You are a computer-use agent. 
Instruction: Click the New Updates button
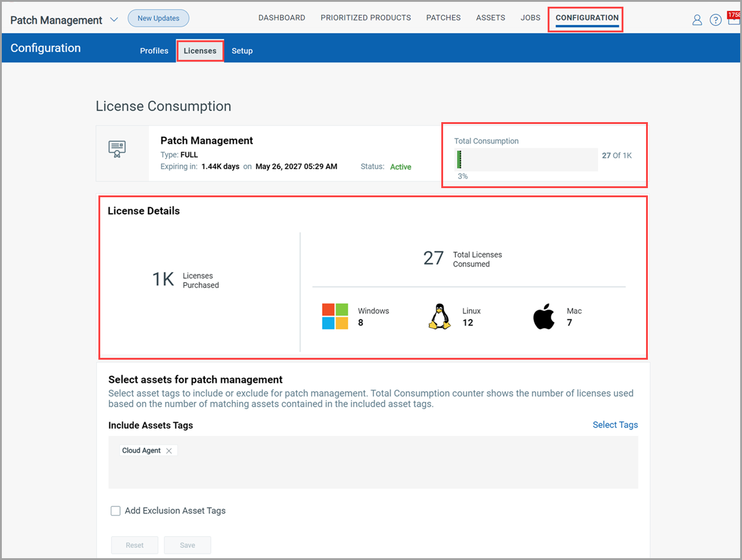[x=158, y=18]
